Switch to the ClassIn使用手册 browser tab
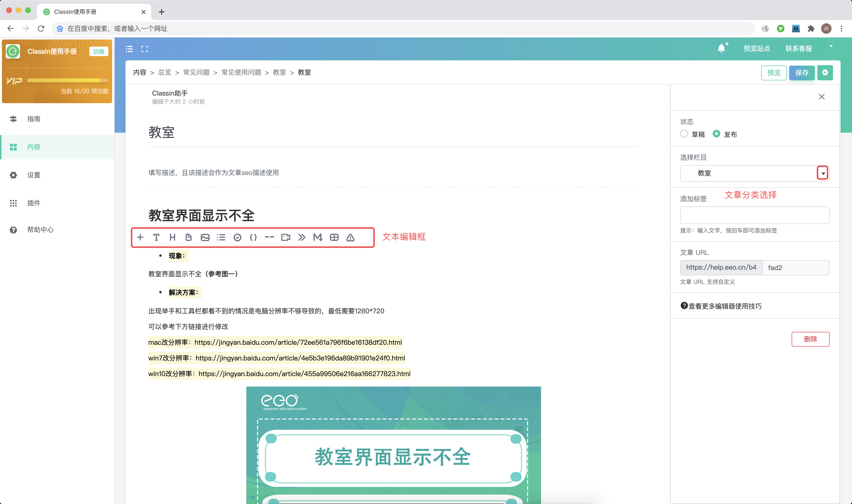The height and width of the screenshot is (504, 852). (x=94, y=12)
